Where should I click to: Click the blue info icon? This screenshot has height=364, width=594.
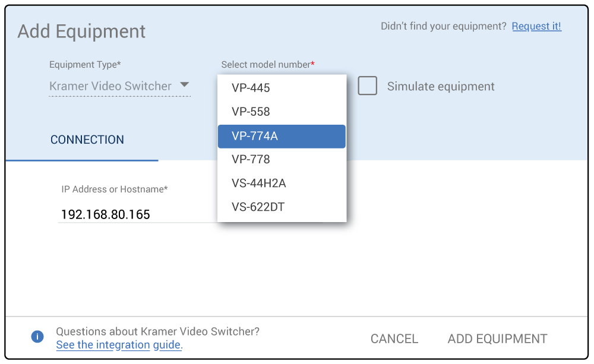(x=37, y=337)
